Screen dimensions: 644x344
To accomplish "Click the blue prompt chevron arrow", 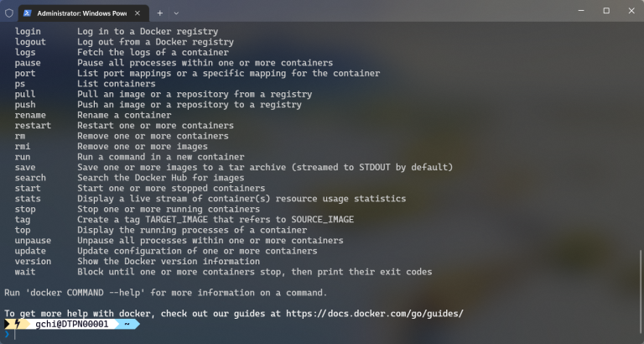I will pos(7,334).
